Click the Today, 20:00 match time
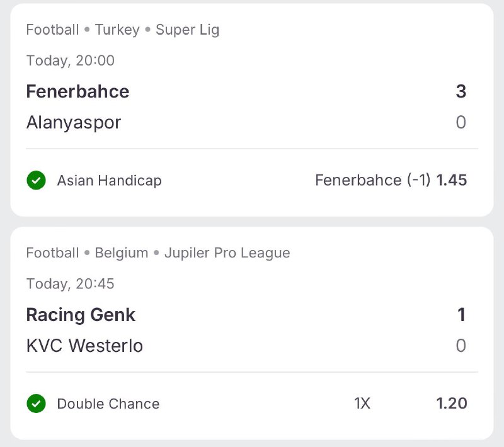This screenshot has height=447, width=504. coord(71,60)
